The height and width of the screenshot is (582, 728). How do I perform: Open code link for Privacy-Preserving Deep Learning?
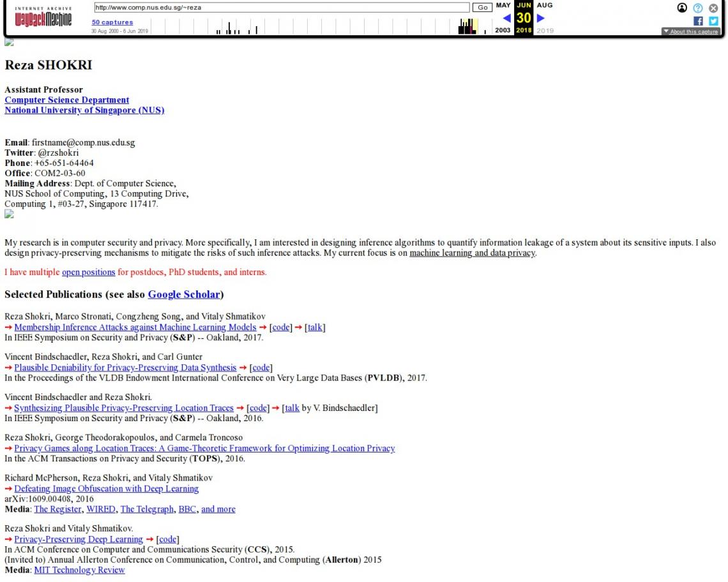pos(167,539)
